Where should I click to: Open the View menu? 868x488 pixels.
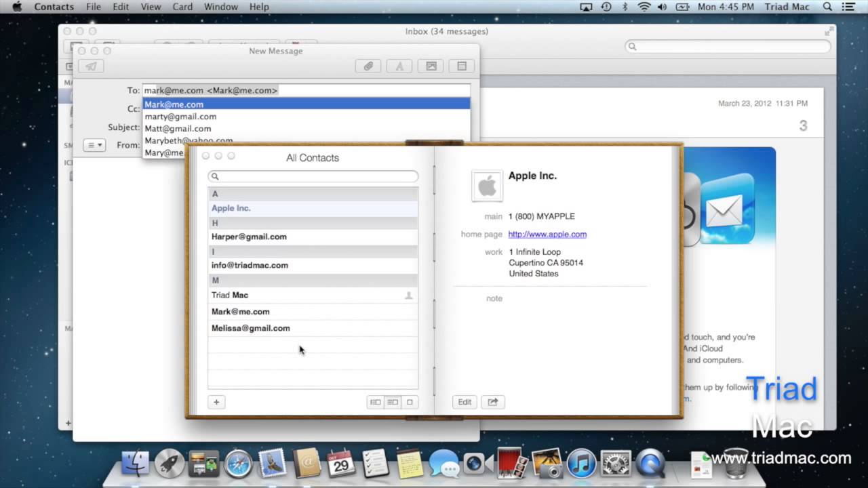coord(151,7)
